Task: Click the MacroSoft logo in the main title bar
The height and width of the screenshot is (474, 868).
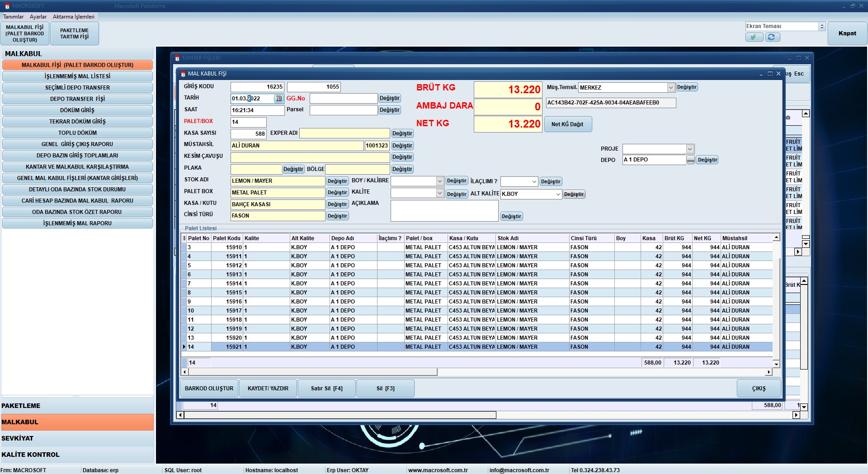Action: point(7,6)
